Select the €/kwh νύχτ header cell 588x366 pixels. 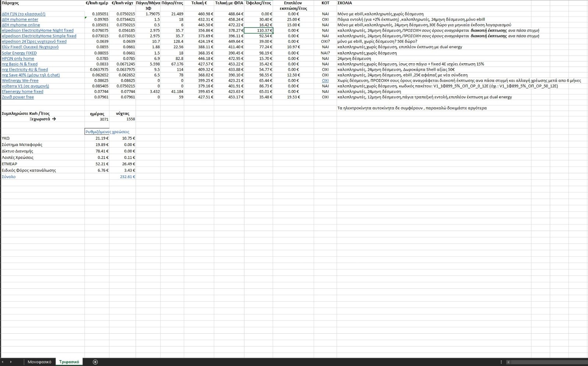122,3
